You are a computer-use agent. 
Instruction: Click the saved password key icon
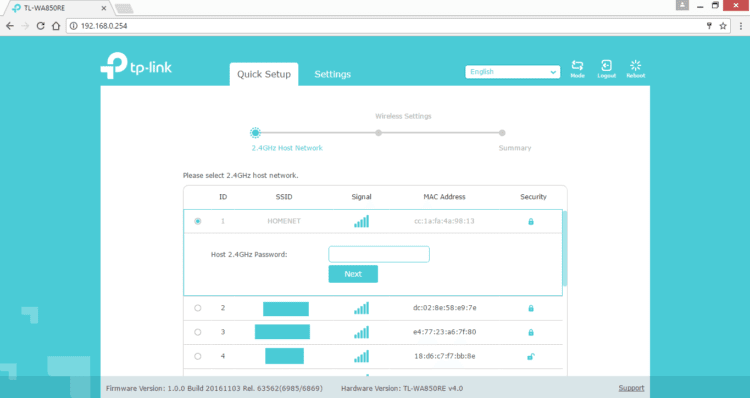(x=709, y=26)
